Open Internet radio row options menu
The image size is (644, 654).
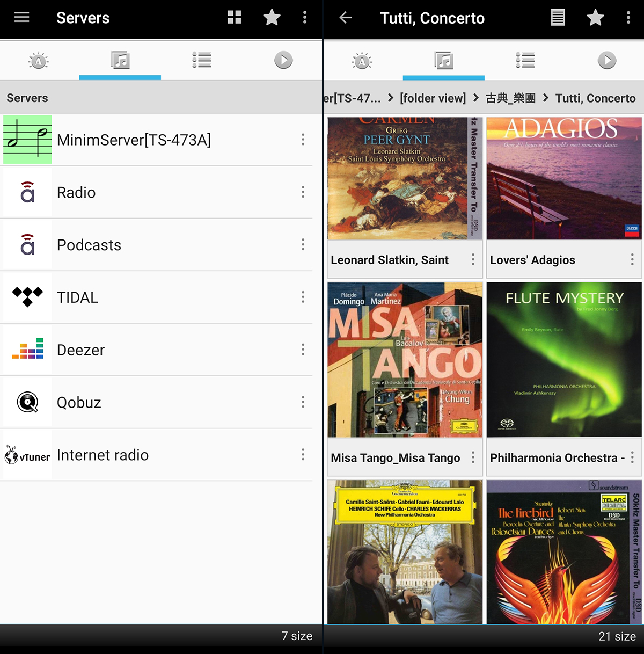pos(303,455)
